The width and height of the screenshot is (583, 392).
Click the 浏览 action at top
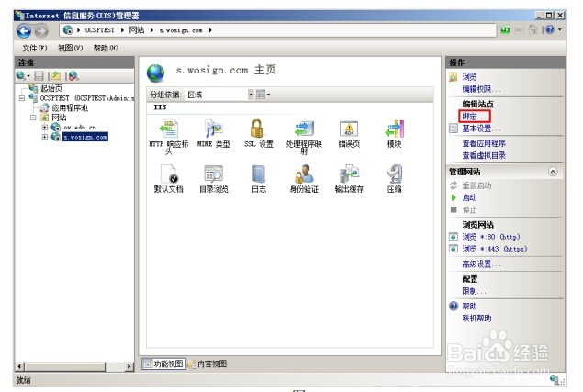coord(469,77)
